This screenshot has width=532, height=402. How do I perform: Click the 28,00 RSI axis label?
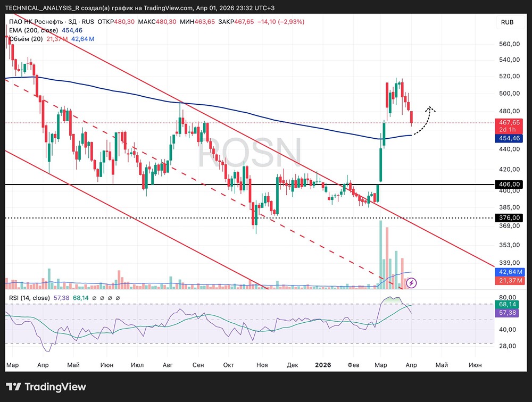[508, 346]
